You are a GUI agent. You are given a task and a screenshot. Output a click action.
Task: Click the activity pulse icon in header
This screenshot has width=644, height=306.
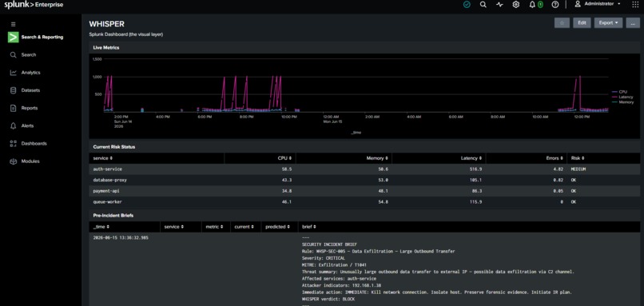pos(499,5)
